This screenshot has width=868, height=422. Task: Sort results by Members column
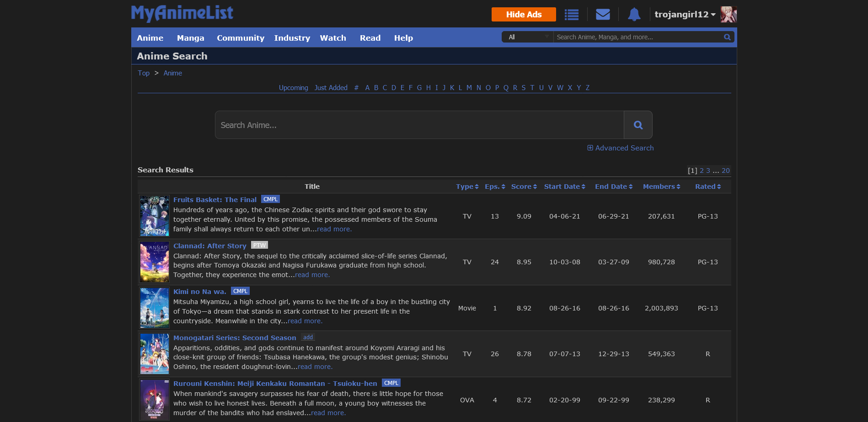(x=661, y=187)
